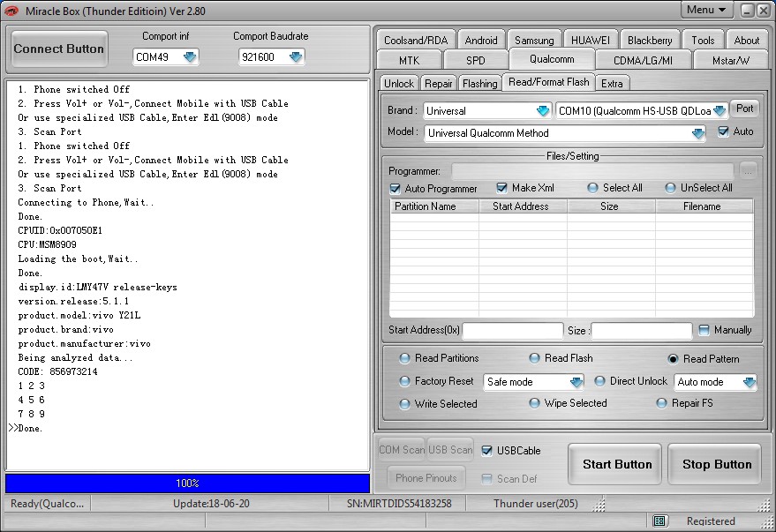Viewport: 776px width, 532px height.
Task: Select the Read Partitions option
Action: [404, 358]
